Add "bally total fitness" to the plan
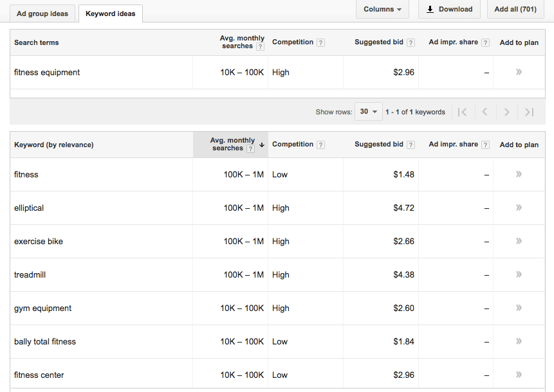 519,341
